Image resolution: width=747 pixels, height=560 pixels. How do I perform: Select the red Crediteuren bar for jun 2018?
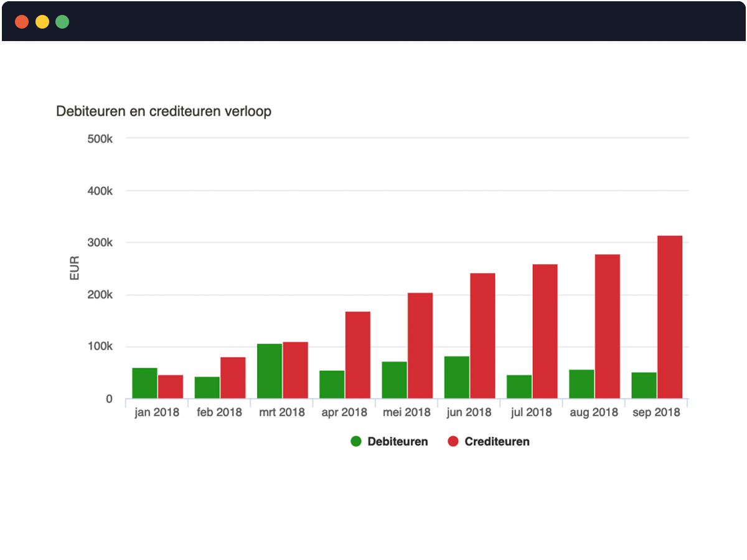(x=482, y=336)
